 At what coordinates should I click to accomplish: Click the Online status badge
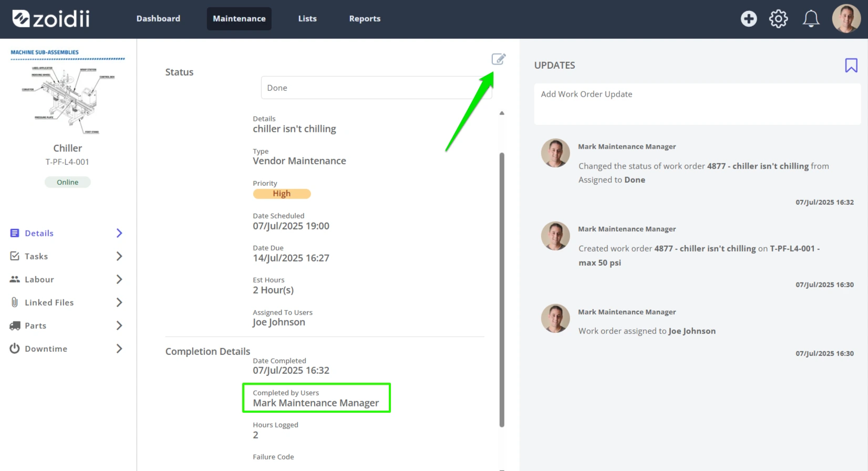coord(67,182)
